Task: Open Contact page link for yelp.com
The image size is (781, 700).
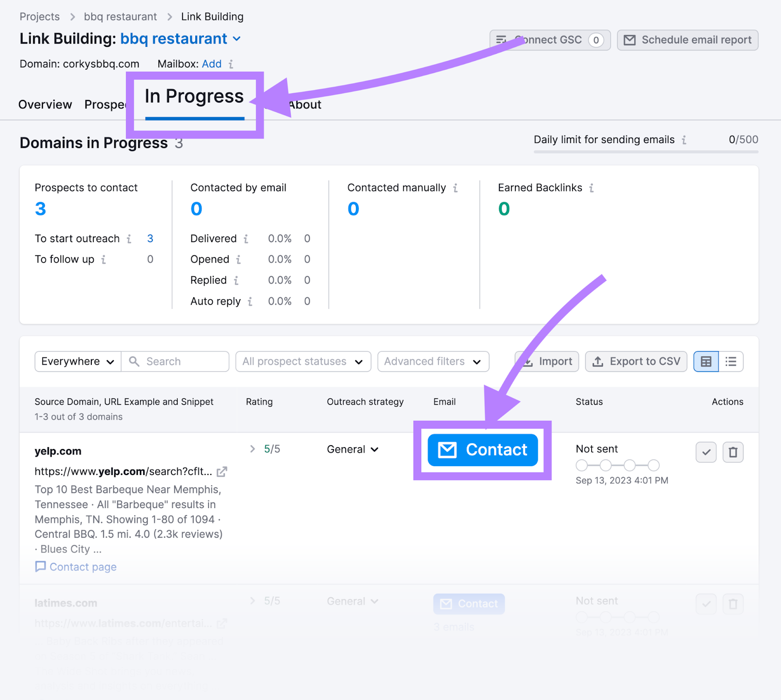Action: pyautogui.click(x=76, y=567)
